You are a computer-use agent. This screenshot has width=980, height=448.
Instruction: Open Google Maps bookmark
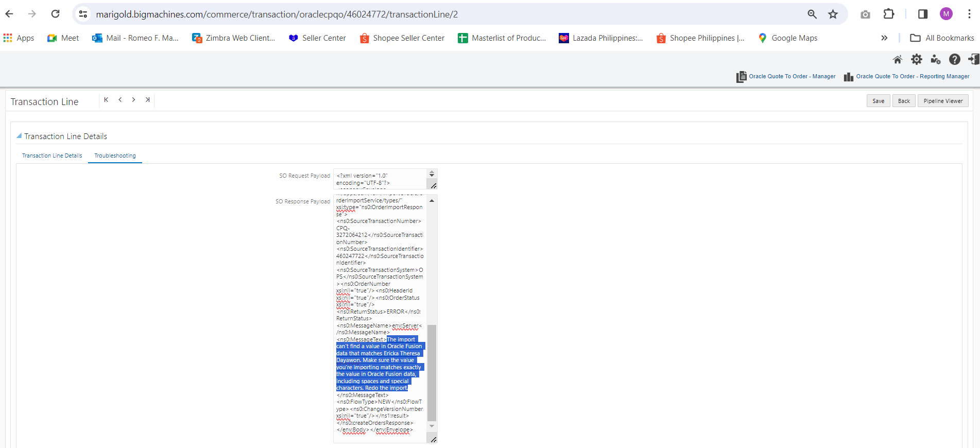coord(788,38)
